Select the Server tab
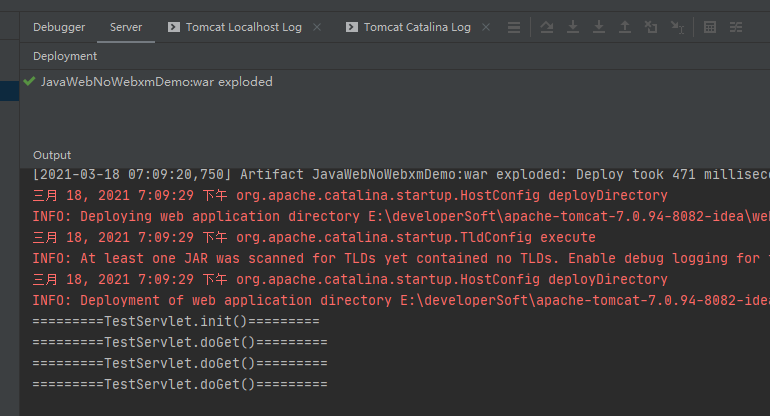Image resolution: width=770 pixels, height=416 pixels. [x=126, y=27]
